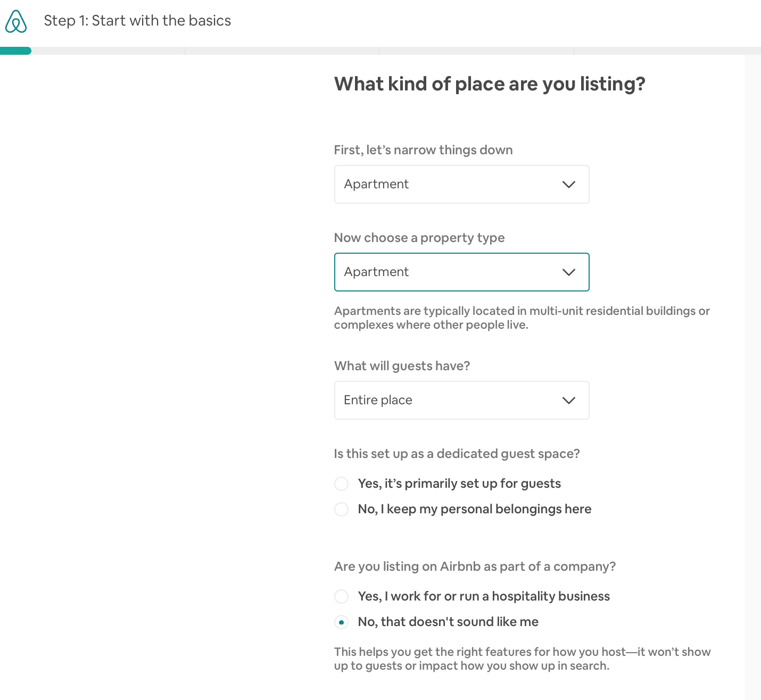Image resolution: width=761 pixels, height=700 pixels.
Task: Click the 'No, that doesn't sound like me' label text
Action: click(448, 622)
